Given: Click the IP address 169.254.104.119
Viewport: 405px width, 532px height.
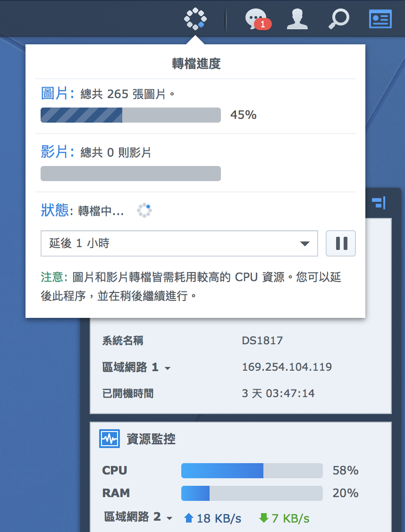Looking at the screenshot, I should pyautogui.click(x=287, y=367).
